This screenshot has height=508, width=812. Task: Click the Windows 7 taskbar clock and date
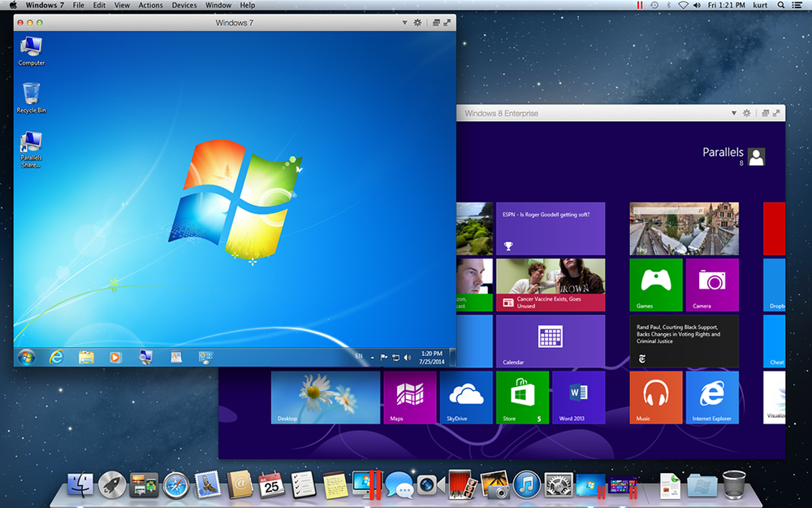point(432,357)
